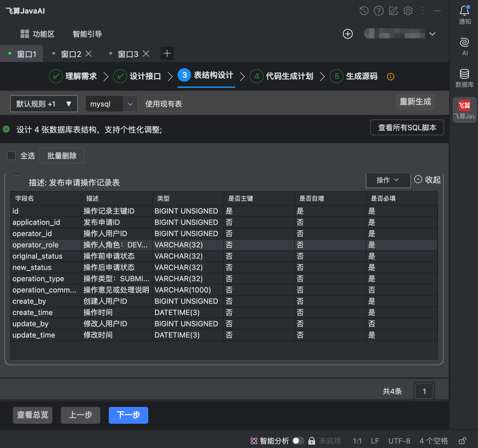Select the 飞算Java sidebar icon
The image size is (478, 448).
click(465, 110)
